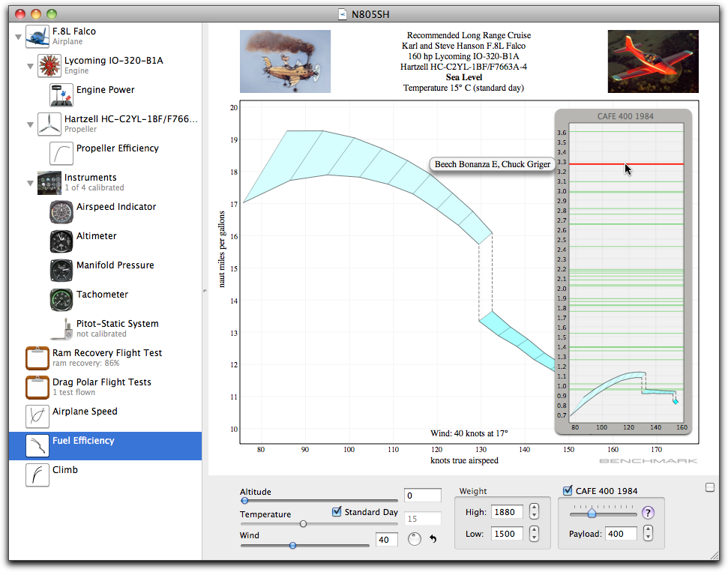
Task: Click the Payload stepper
Action: click(x=648, y=533)
